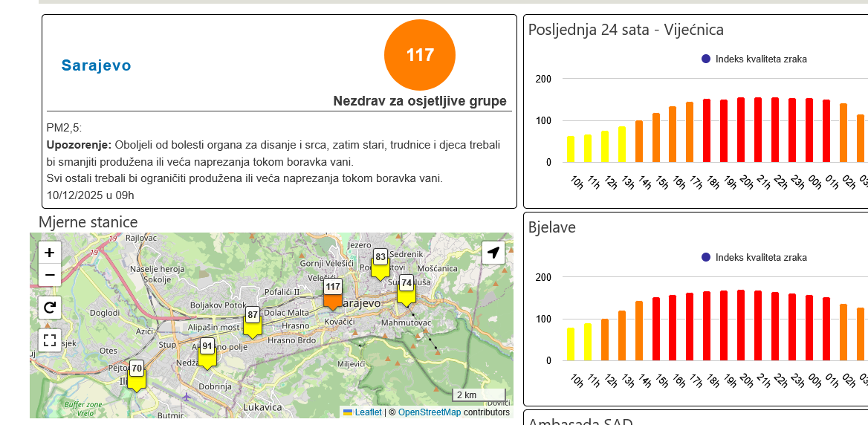Open the OpenStreetMap link

(429, 412)
